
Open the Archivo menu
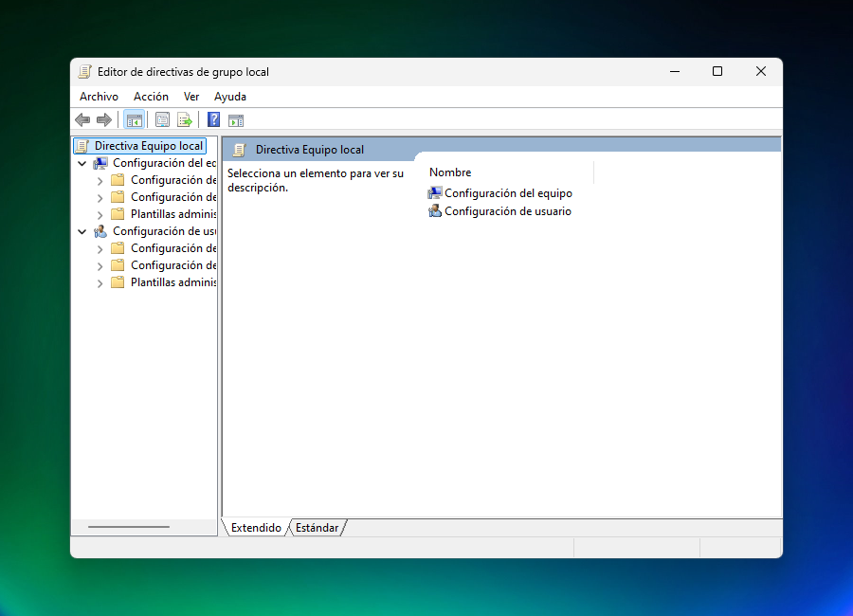tap(99, 97)
